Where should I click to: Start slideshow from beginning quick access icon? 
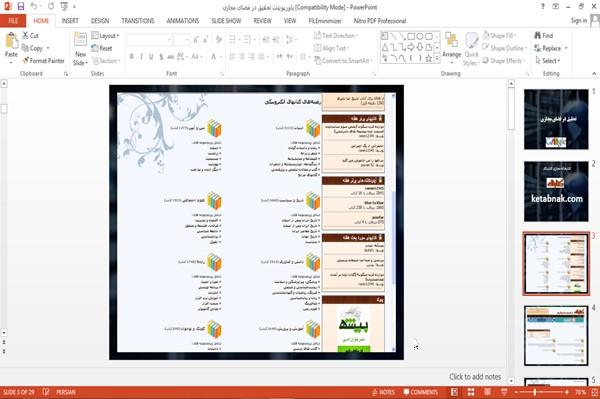pos(64,7)
